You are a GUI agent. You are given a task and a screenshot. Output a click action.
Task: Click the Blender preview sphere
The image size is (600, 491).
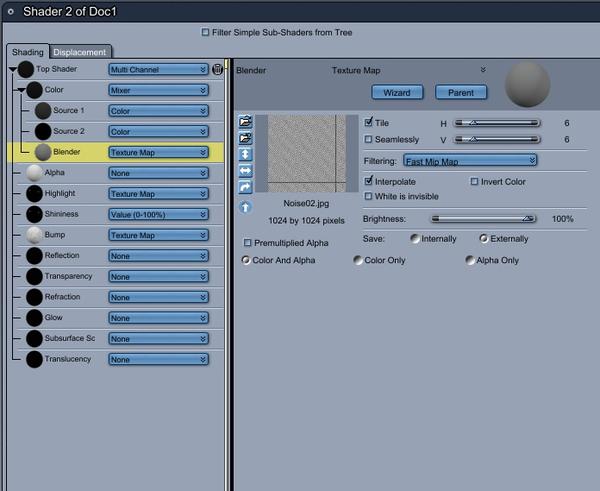pyautogui.click(x=43, y=152)
